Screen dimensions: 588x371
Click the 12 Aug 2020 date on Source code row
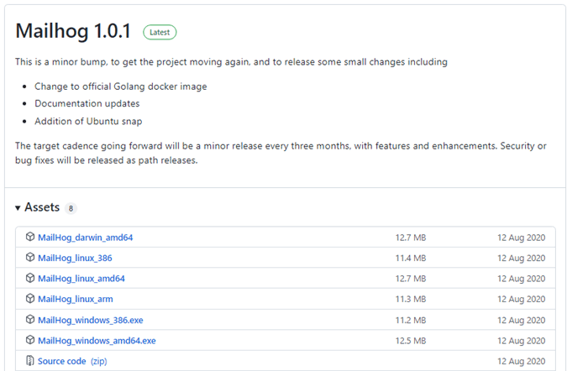(522, 361)
